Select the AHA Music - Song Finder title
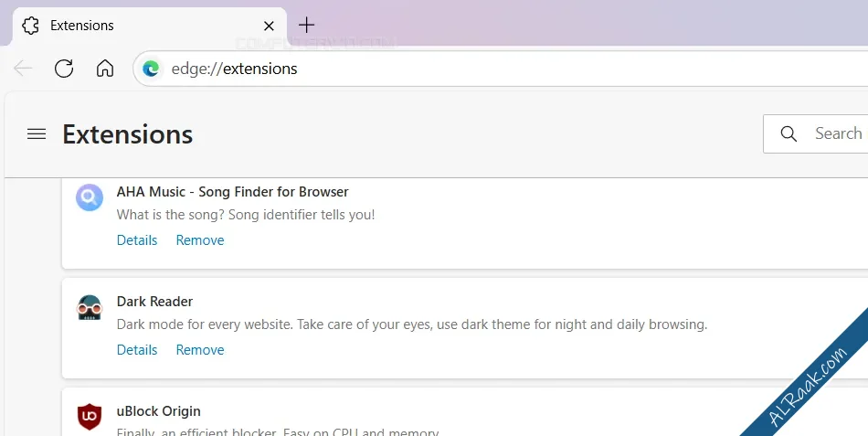Image resolution: width=868 pixels, height=436 pixels. click(232, 192)
